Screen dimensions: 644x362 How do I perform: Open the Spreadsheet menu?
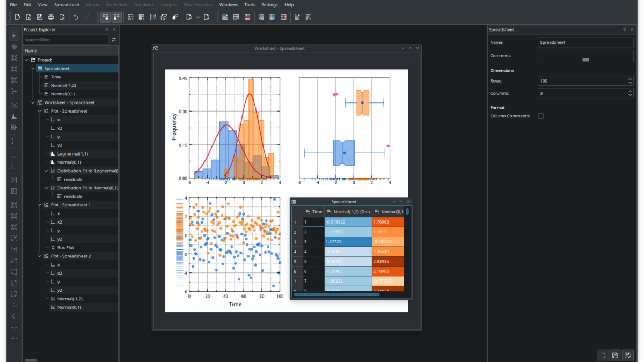click(67, 5)
